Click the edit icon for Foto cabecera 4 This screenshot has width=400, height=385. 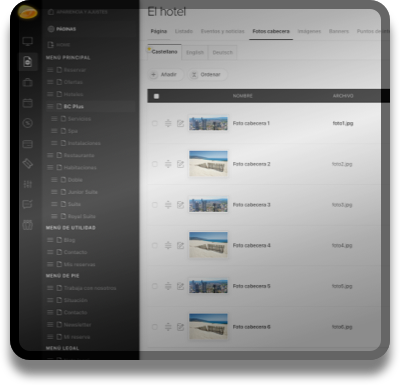180,246
